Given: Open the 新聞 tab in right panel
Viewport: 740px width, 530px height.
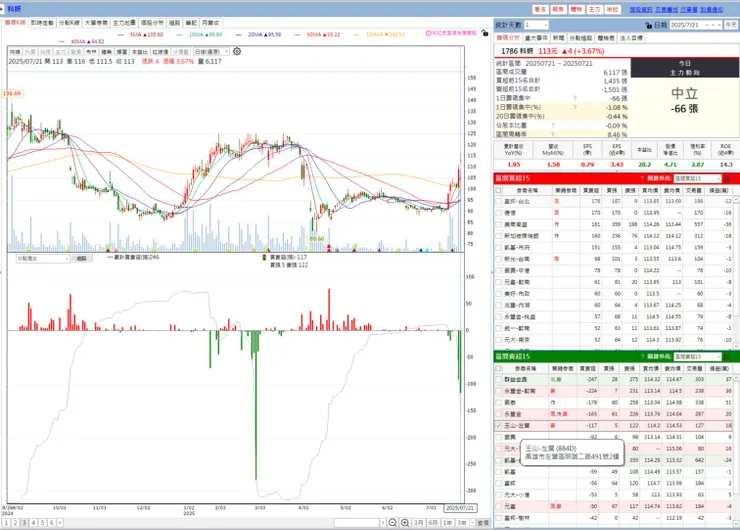Looking at the screenshot, I should [x=558, y=38].
